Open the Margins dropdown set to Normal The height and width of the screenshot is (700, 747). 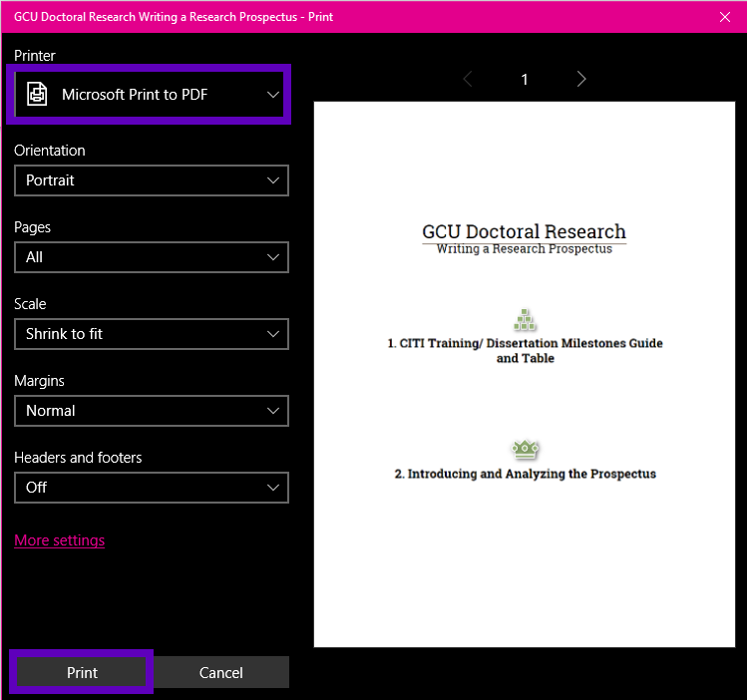point(152,411)
